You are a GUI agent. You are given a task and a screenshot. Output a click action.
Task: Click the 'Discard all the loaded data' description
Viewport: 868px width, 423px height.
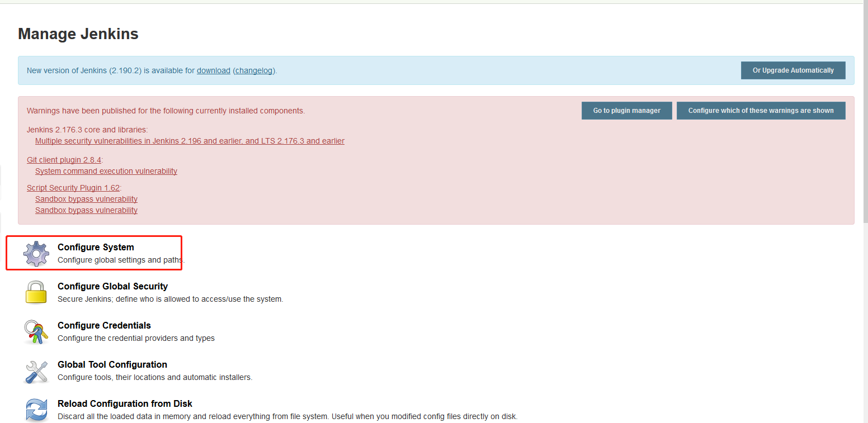[x=287, y=416]
